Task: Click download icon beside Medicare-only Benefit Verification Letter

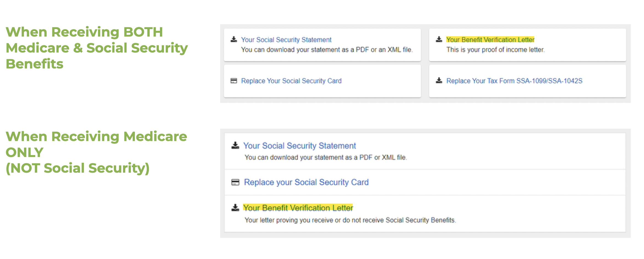Action: (235, 208)
